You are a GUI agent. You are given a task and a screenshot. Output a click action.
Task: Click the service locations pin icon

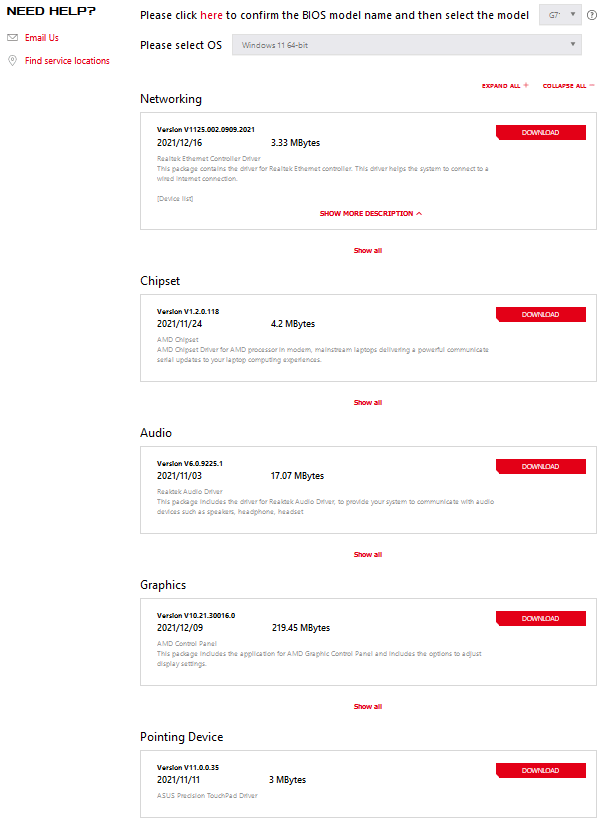[12, 61]
